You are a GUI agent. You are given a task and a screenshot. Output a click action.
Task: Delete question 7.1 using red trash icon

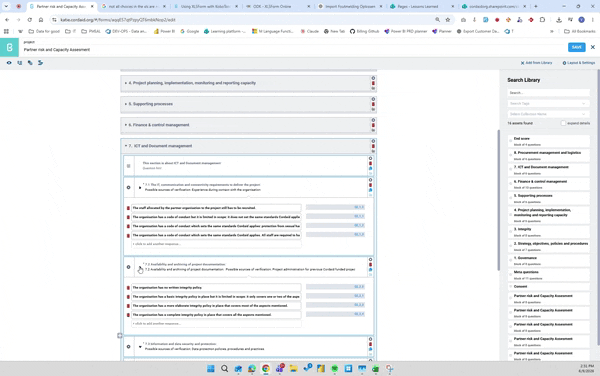(370, 185)
